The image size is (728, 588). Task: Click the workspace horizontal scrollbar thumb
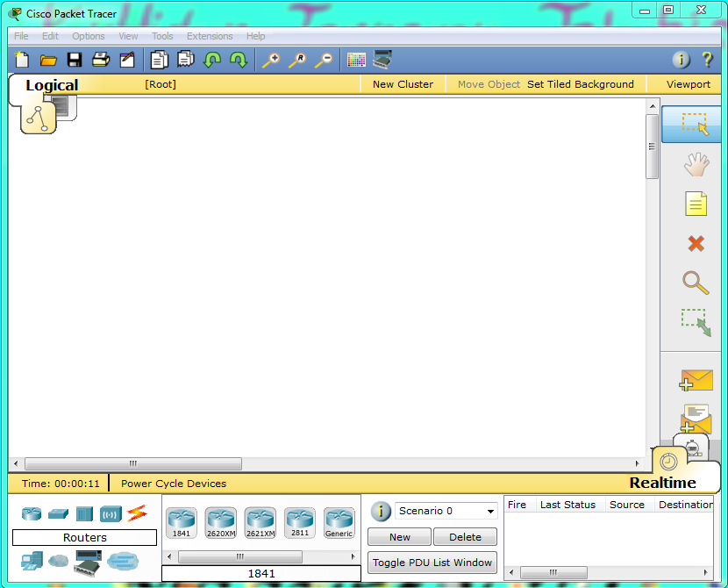click(133, 463)
